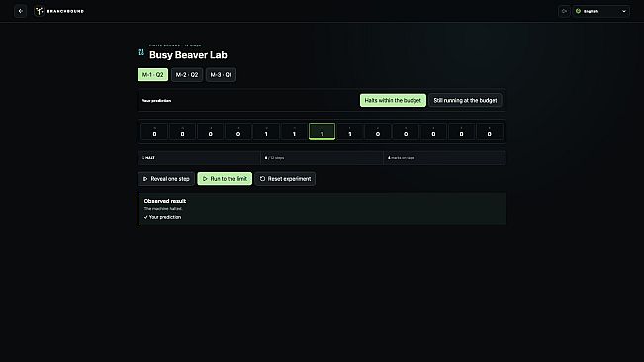Click the back arrow icon
The height and width of the screenshot is (362, 644).
point(20,11)
